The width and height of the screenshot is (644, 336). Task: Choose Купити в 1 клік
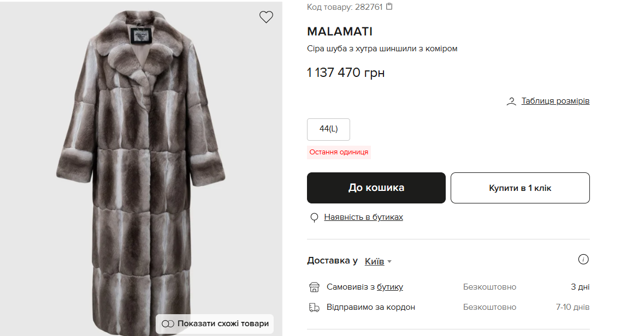519,187
